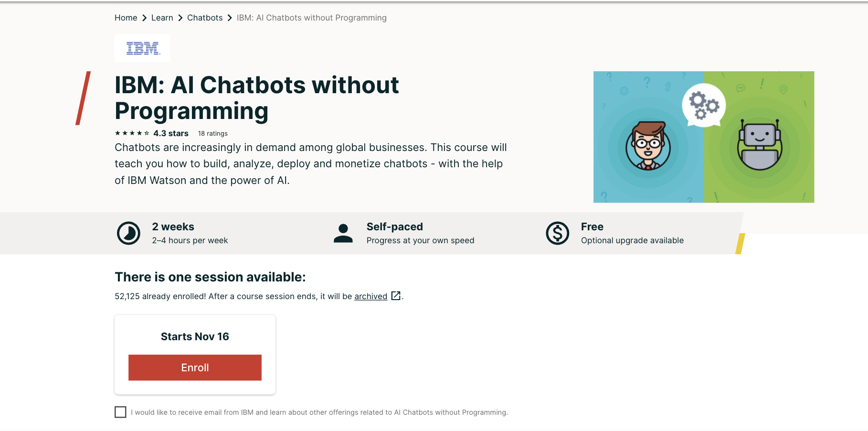This screenshot has width=868, height=431.
Task: Click the person icon near Self-paced
Action: click(343, 233)
